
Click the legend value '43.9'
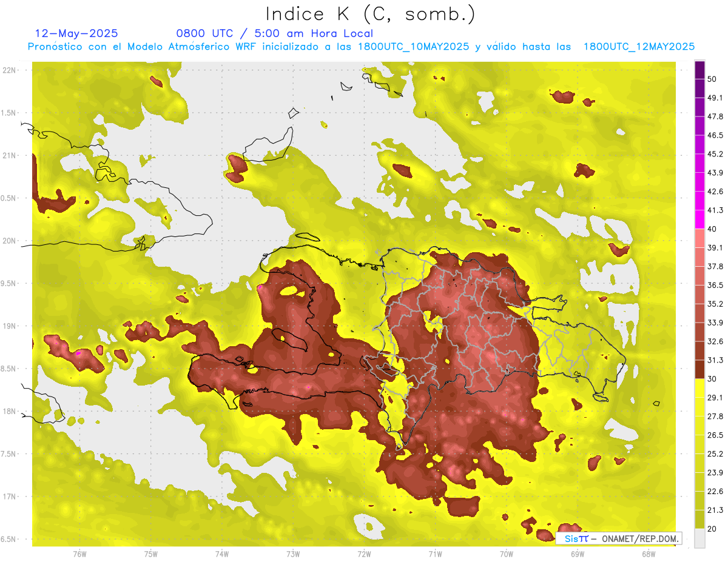click(715, 173)
